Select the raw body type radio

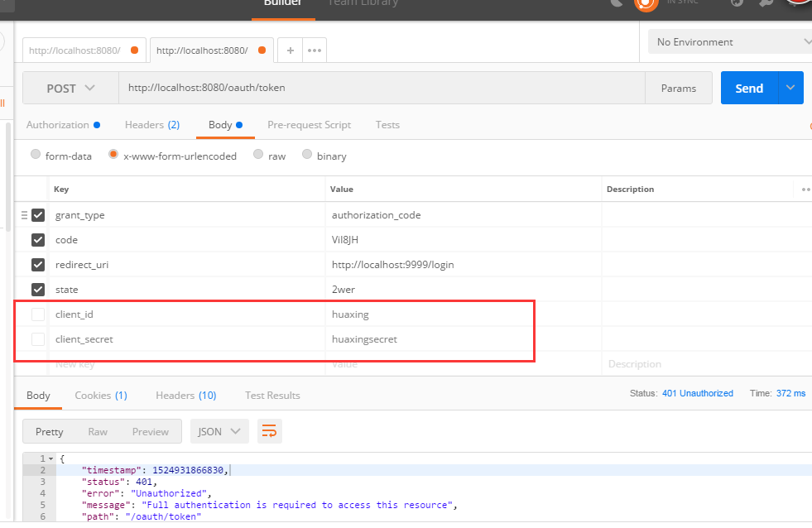tap(259, 155)
